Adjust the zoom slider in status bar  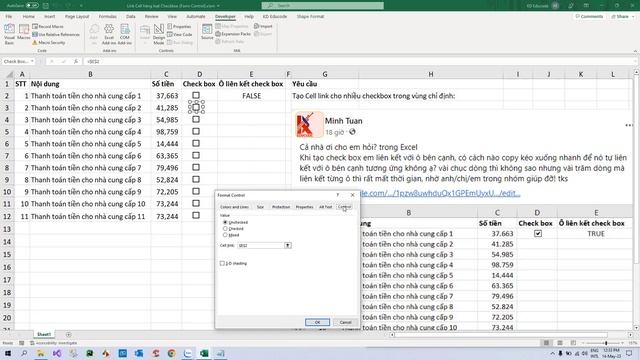[x=606, y=343]
